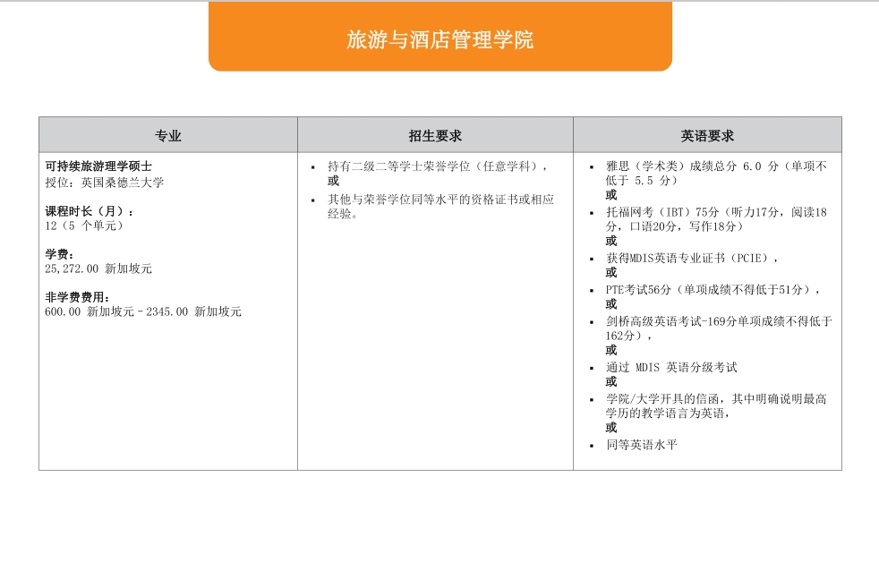Click the 非学费费用： label
Viewport: 879px width, 588px height.
pyautogui.click(x=77, y=298)
